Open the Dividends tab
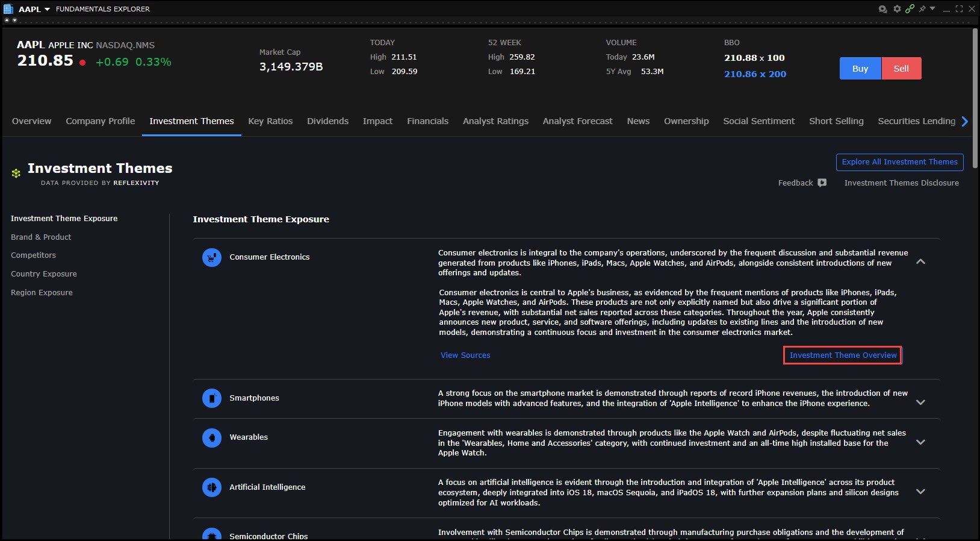 coord(328,121)
